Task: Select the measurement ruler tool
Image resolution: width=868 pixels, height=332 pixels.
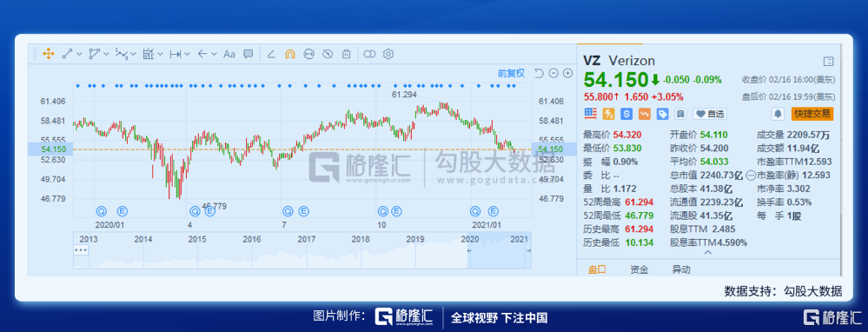Action: [x=149, y=54]
